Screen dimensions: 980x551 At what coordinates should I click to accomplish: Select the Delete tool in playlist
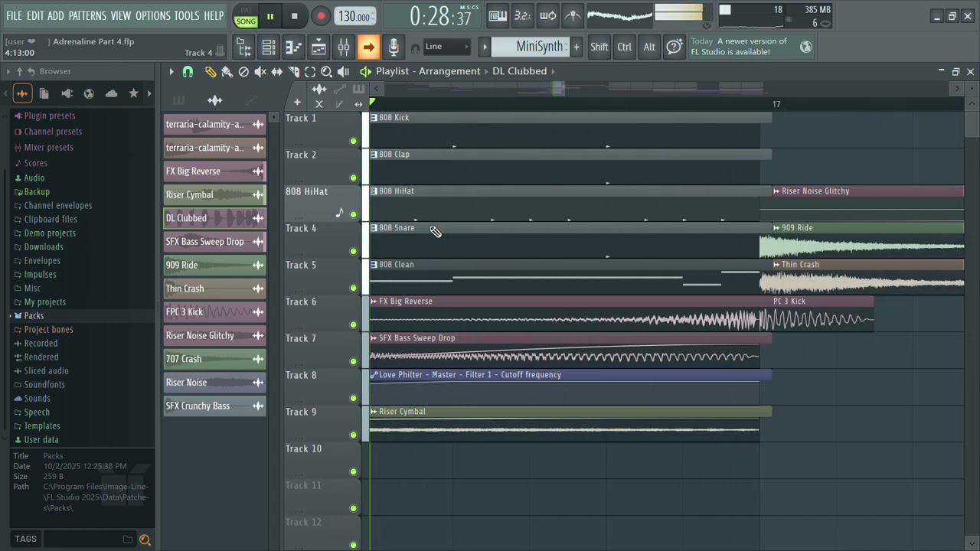coord(243,71)
